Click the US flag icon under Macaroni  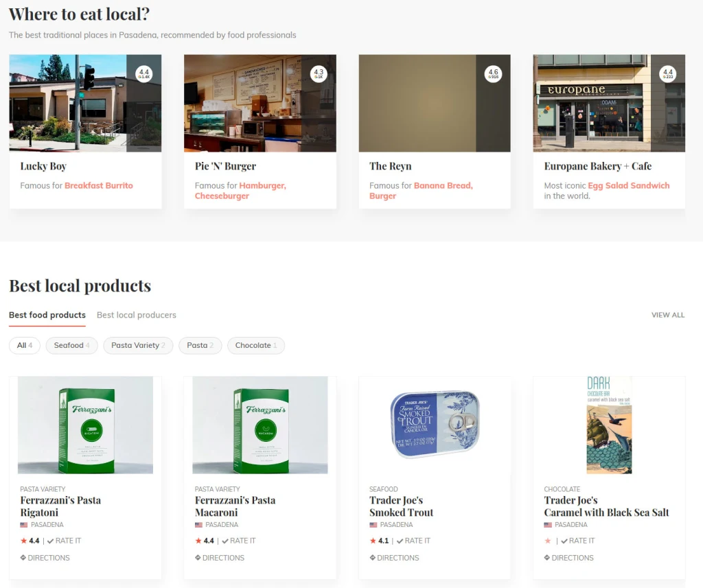[x=198, y=525]
